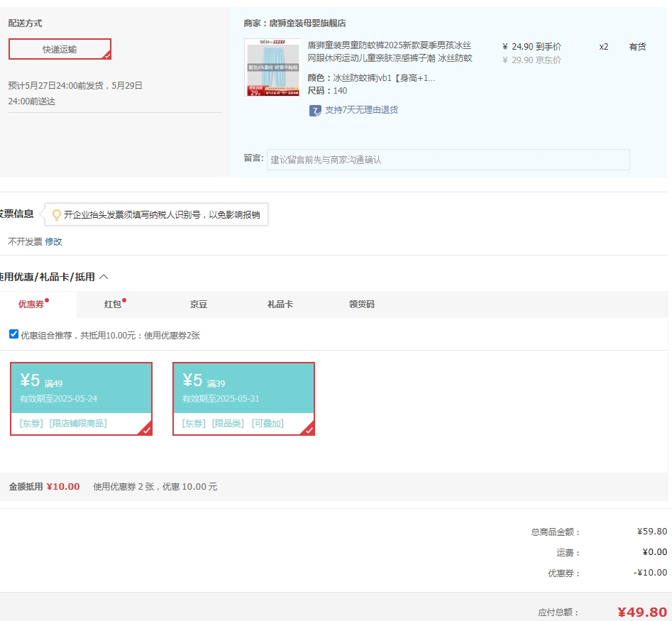Switch to the 红包 tab
This screenshot has height=621, width=672.
click(x=113, y=304)
